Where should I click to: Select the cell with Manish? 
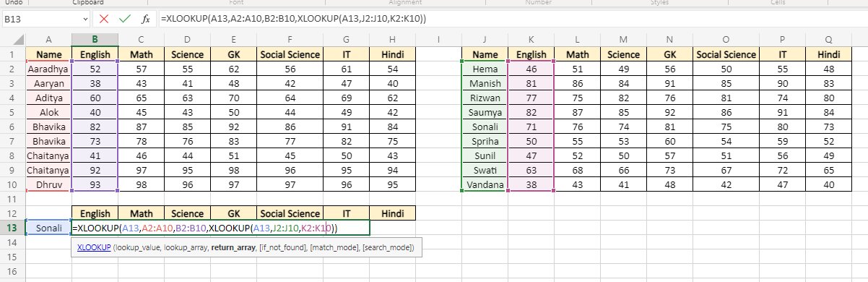485,83
